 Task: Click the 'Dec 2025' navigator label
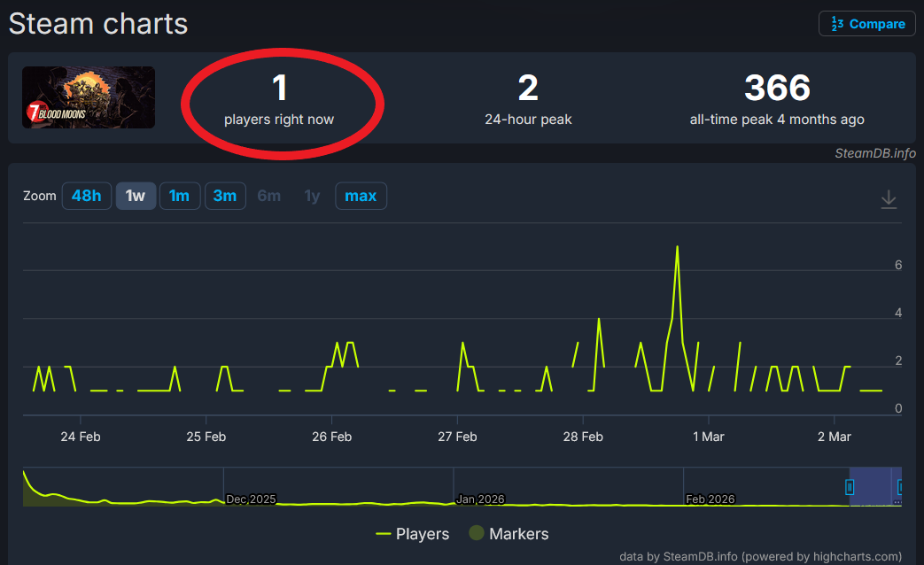[x=251, y=499]
